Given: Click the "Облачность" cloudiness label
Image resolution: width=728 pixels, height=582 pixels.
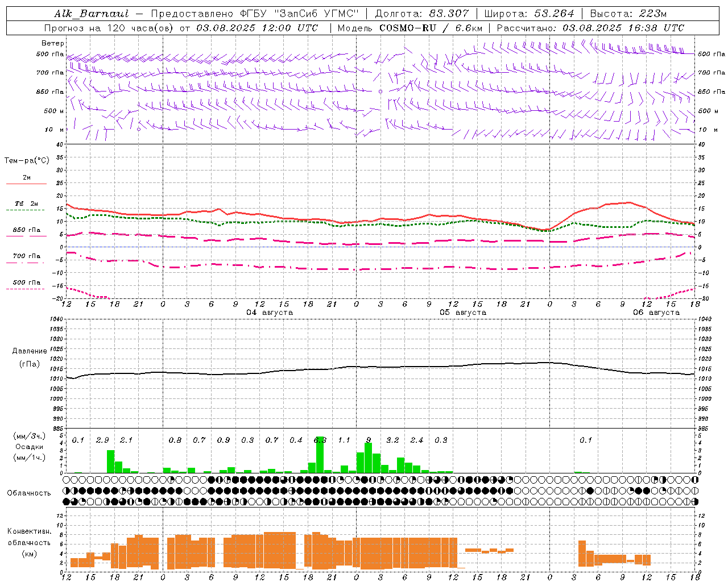Looking at the screenshot, I should [29, 493].
